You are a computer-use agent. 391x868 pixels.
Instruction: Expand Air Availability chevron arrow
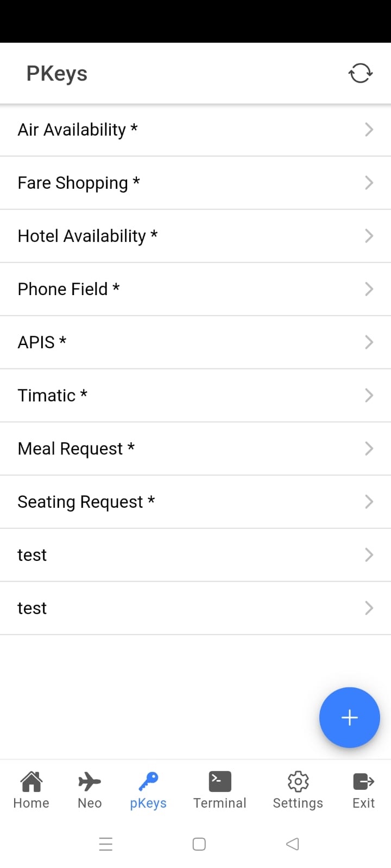click(369, 130)
